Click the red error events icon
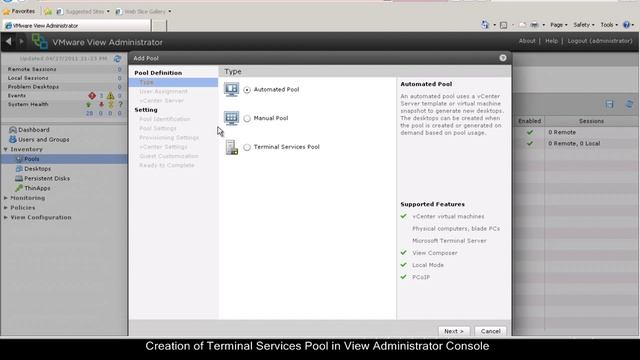640x360 pixels. click(x=92, y=96)
